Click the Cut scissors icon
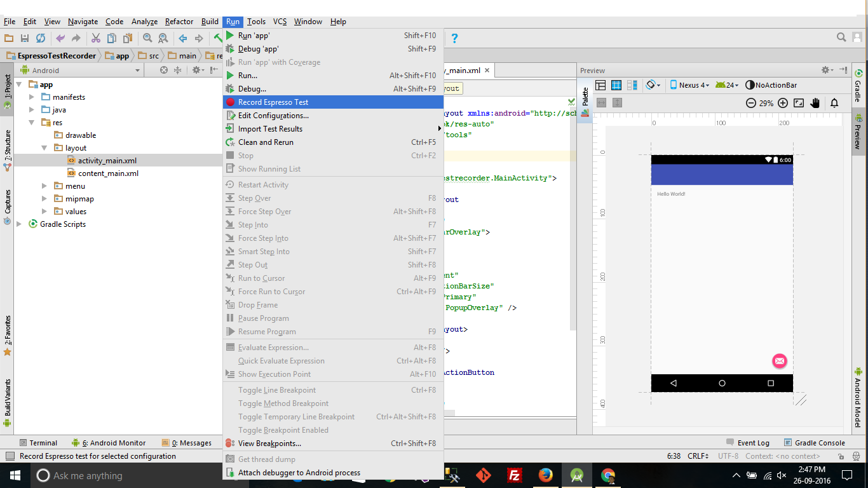This screenshot has height=488, width=868. (x=96, y=38)
